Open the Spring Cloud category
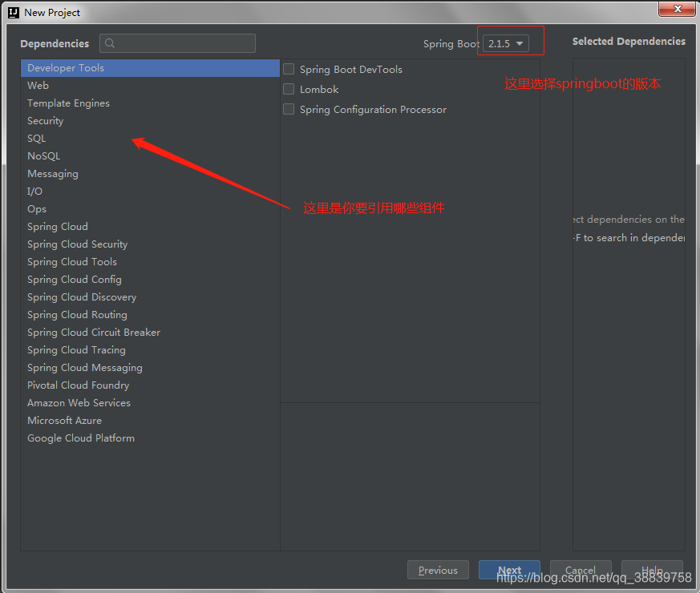Viewport: 700px width, 593px height. (x=150, y=226)
